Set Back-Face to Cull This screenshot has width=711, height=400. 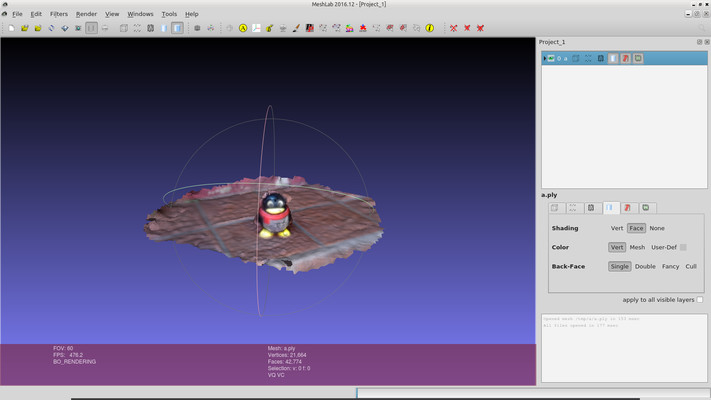pyautogui.click(x=691, y=266)
